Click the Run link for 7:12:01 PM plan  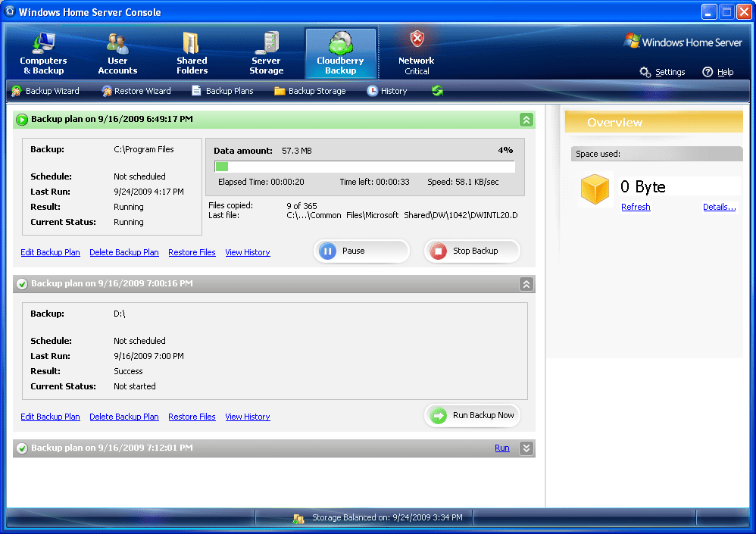502,448
